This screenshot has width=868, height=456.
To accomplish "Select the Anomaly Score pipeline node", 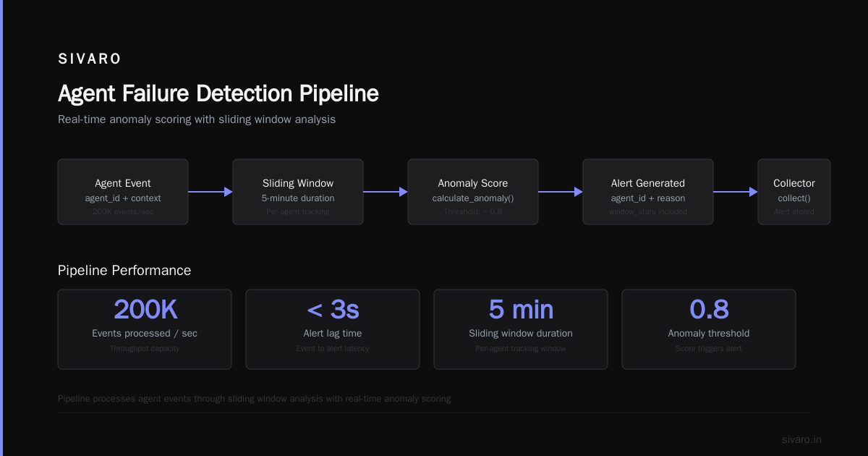I will tap(473, 192).
